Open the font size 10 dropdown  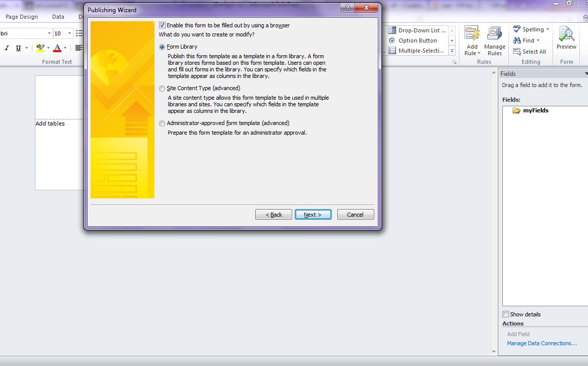[69, 33]
